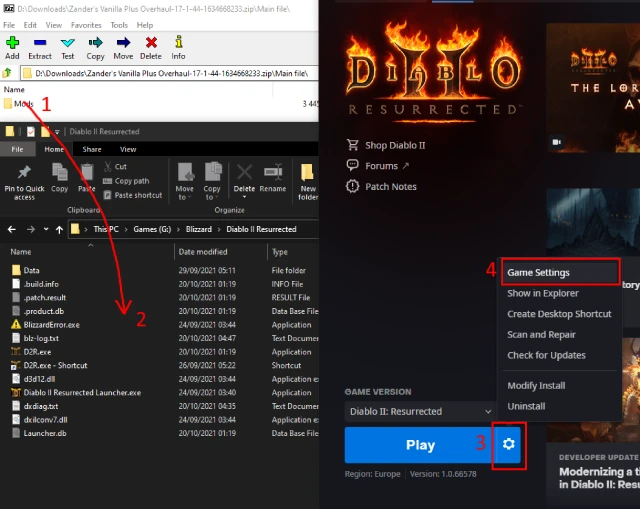The image size is (640, 509).
Task: Select the Launcher.db file
Action: click(45, 433)
